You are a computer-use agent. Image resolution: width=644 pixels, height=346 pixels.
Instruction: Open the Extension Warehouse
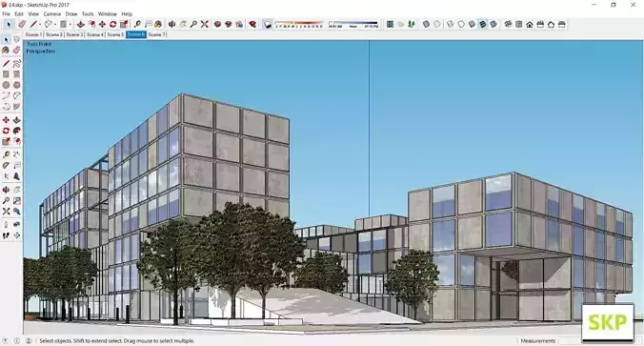pyautogui.click(x=228, y=24)
